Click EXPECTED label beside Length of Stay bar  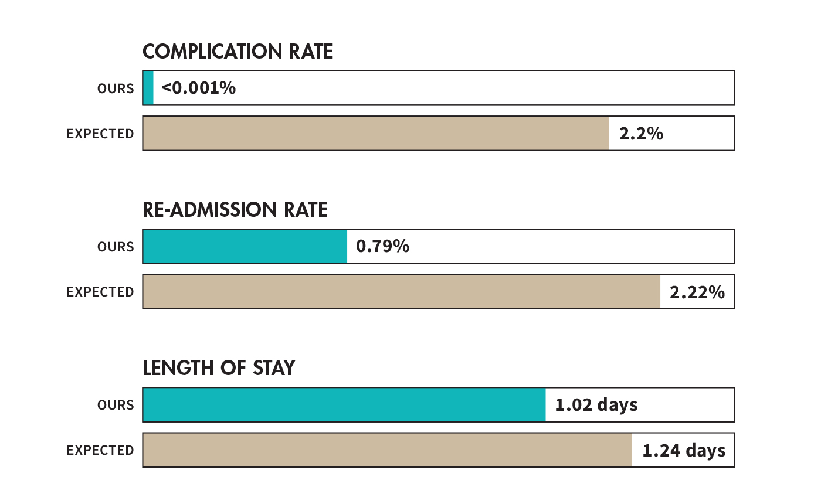point(100,451)
